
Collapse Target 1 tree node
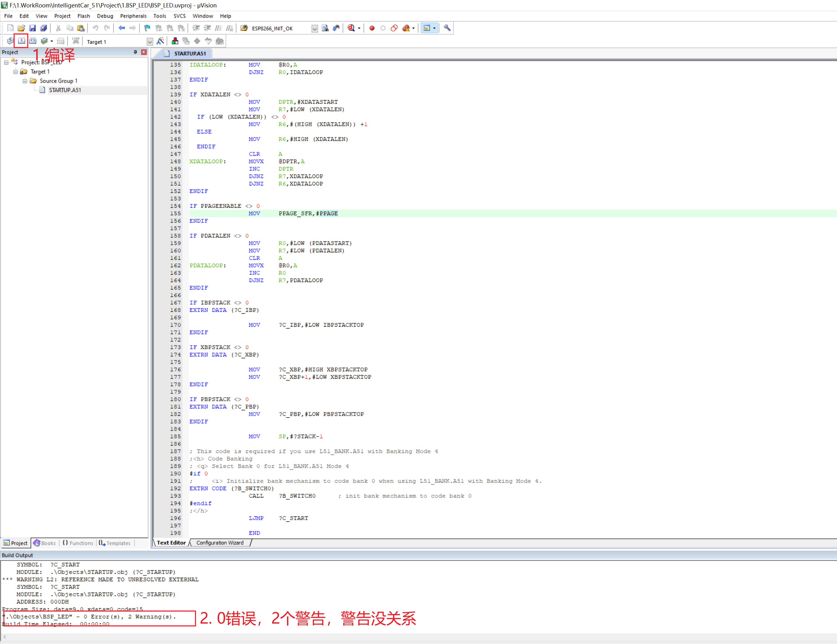click(15, 72)
